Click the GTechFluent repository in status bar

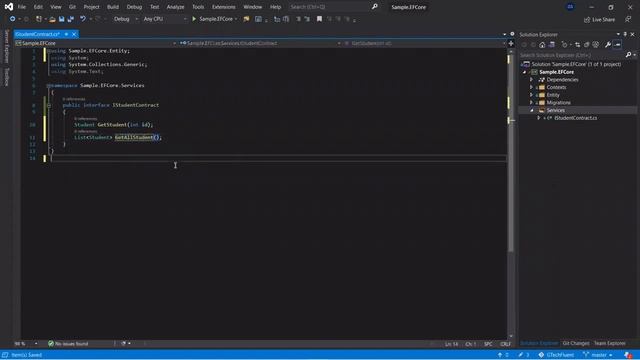tap(556, 355)
